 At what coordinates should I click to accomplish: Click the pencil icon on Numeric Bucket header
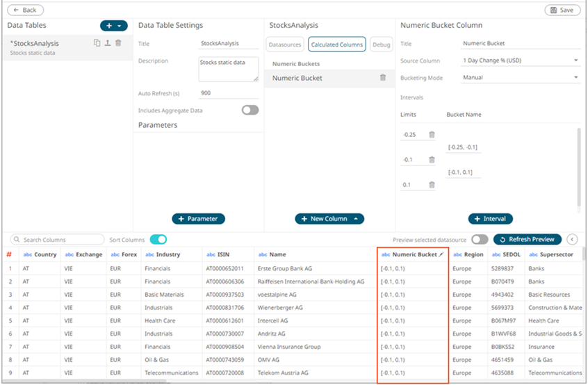(441, 255)
